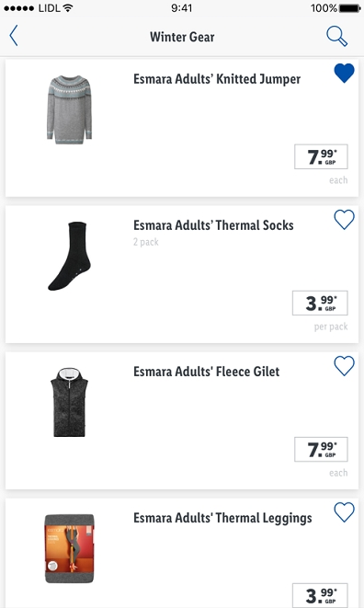This screenshot has width=364, height=608.
Task: Select Esmara Adults' Thermal Leggings title
Action: 222,519
